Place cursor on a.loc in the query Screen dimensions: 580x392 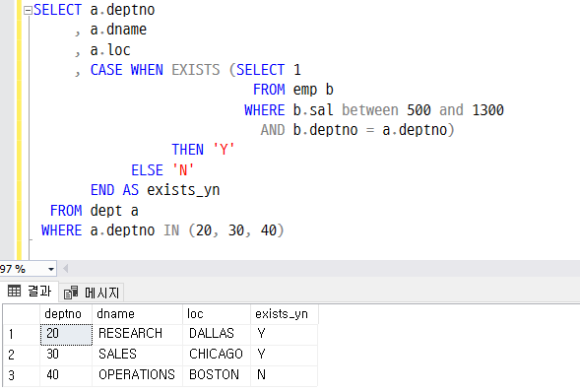point(110,50)
